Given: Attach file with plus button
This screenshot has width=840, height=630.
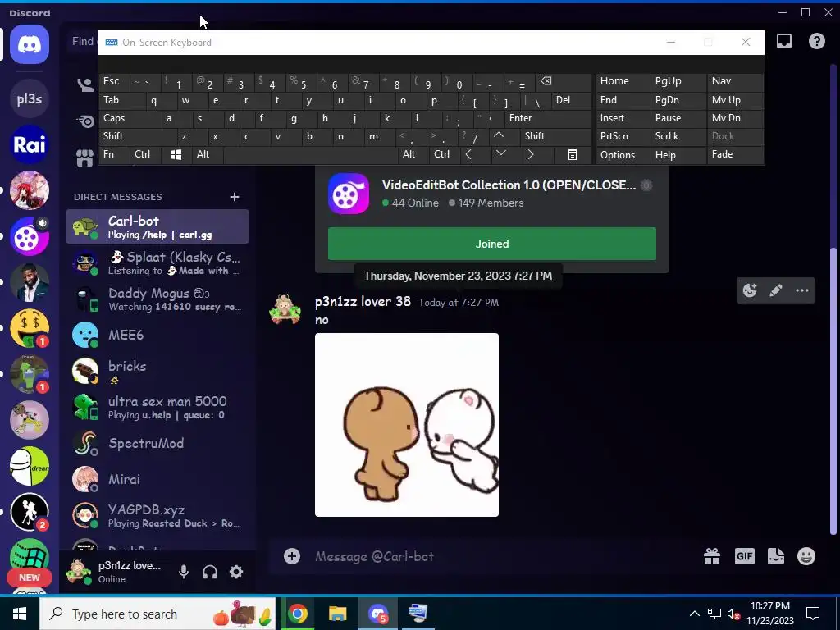Looking at the screenshot, I should [x=292, y=556].
